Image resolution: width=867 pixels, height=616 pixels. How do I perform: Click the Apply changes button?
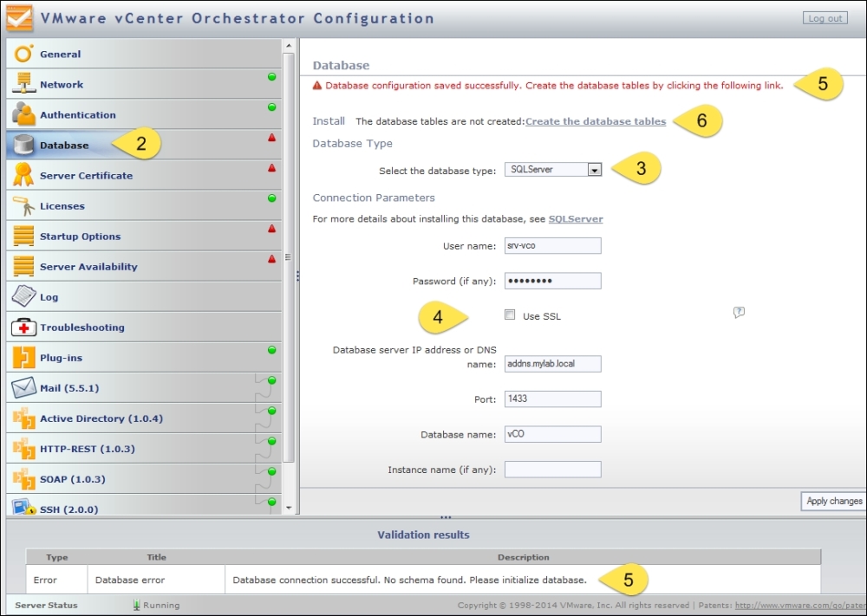tap(833, 501)
